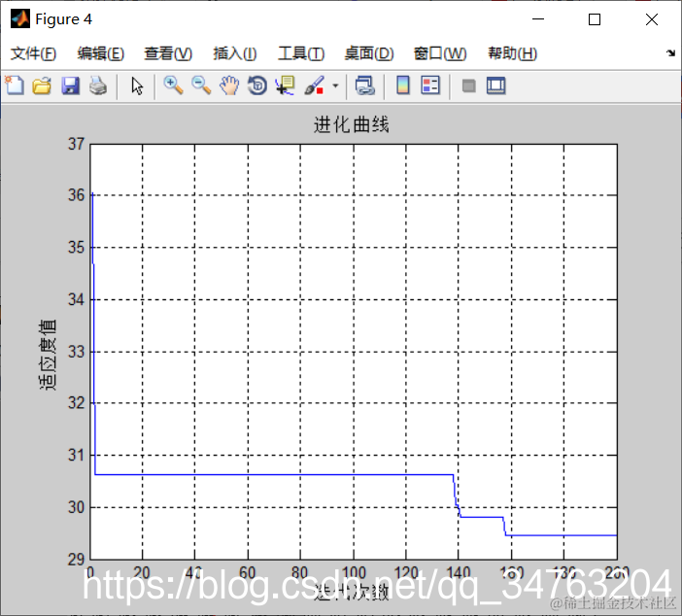
Task: Click the Link Plot icon
Action: pos(364,86)
